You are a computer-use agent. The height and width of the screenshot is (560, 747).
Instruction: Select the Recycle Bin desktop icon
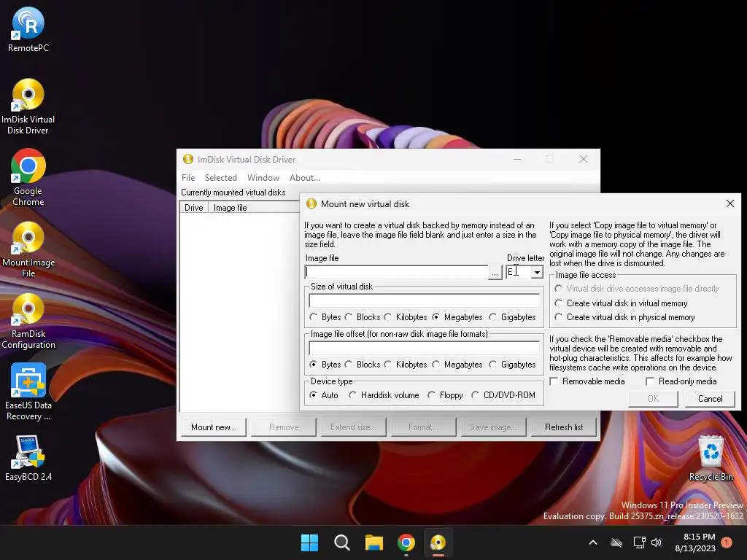coord(711,458)
